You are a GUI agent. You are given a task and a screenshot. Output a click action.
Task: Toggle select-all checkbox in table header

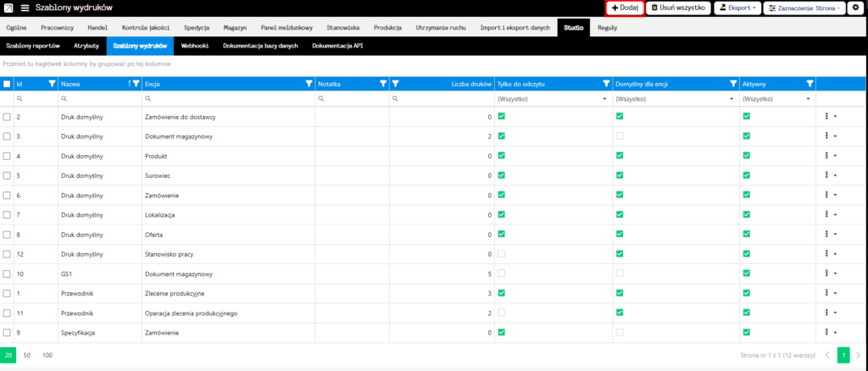[x=7, y=84]
